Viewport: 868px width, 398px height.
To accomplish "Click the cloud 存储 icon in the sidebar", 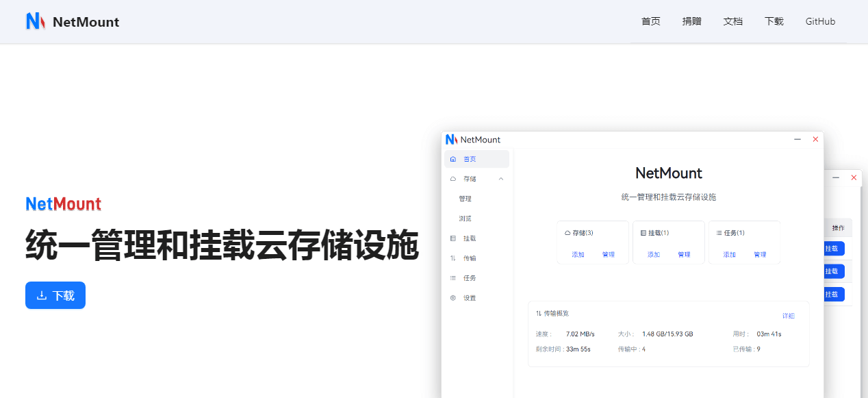I will coord(452,178).
